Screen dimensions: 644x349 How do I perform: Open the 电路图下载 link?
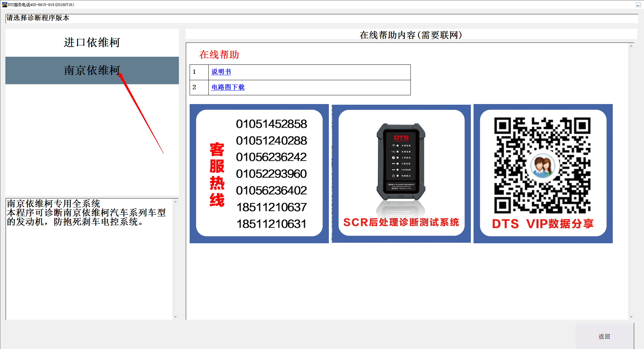pyautogui.click(x=228, y=87)
